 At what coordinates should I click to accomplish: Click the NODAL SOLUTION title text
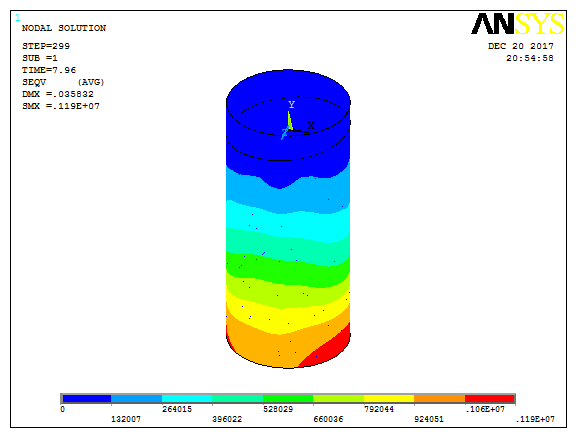pyautogui.click(x=64, y=28)
